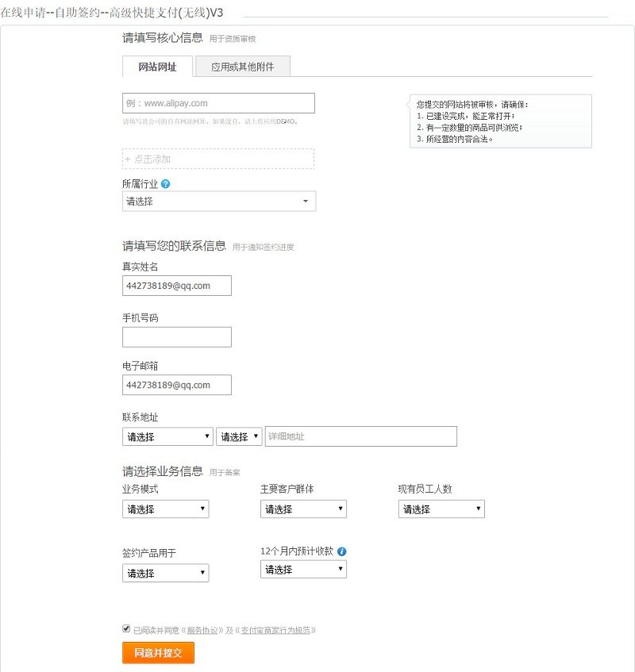Open the 12个月内预计收款 dropdown

pyautogui.click(x=303, y=570)
